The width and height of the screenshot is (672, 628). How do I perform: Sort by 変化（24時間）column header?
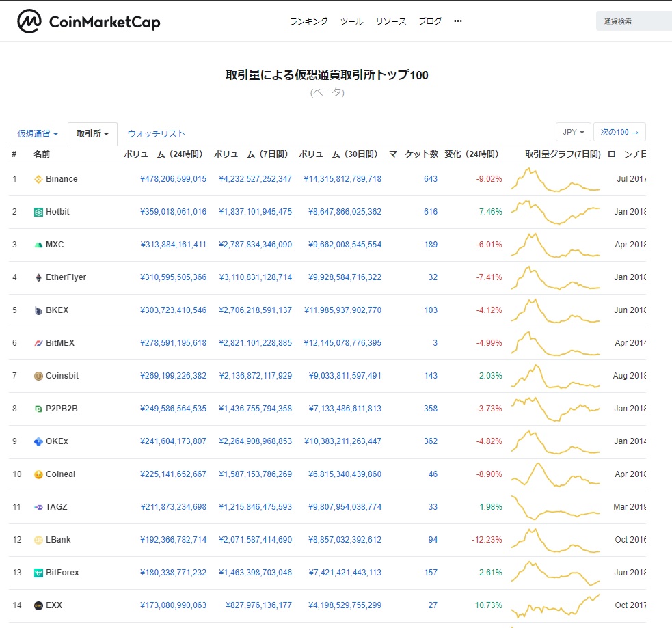(472, 154)
